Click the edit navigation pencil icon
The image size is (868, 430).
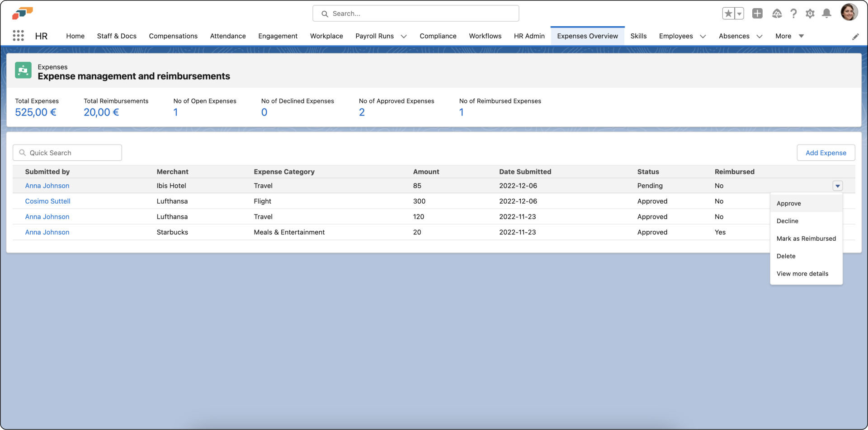click(855, 37)
